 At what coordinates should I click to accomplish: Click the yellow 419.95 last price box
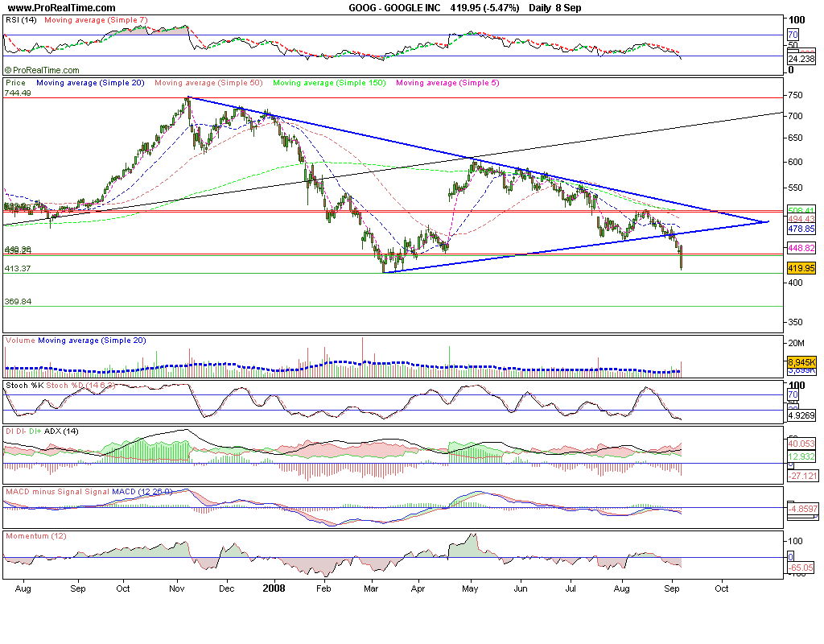(801, 268)
